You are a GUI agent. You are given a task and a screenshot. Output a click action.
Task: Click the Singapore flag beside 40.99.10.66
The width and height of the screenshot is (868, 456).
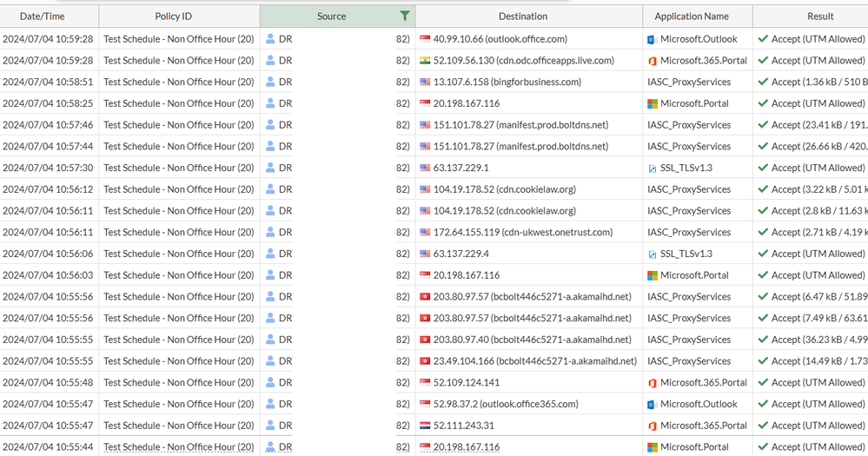coord(425,39)
